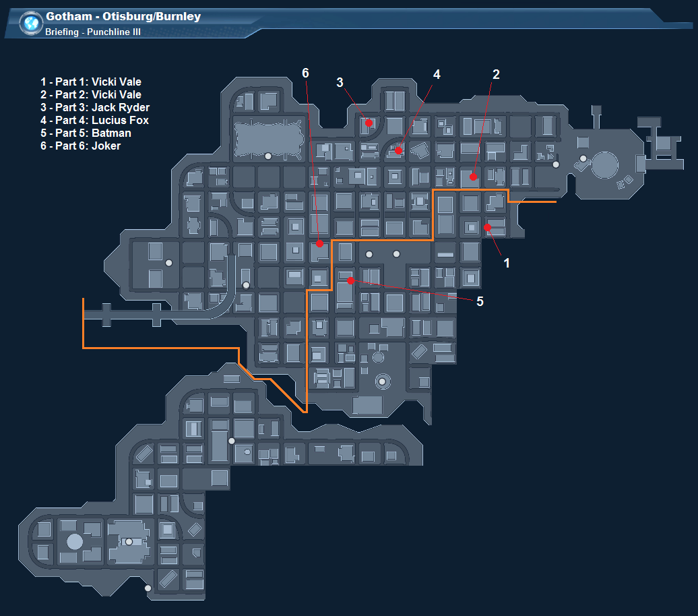
Task: Click white dot inside the circular fountain
Action: pyautogui.click(x=382, y=381)
